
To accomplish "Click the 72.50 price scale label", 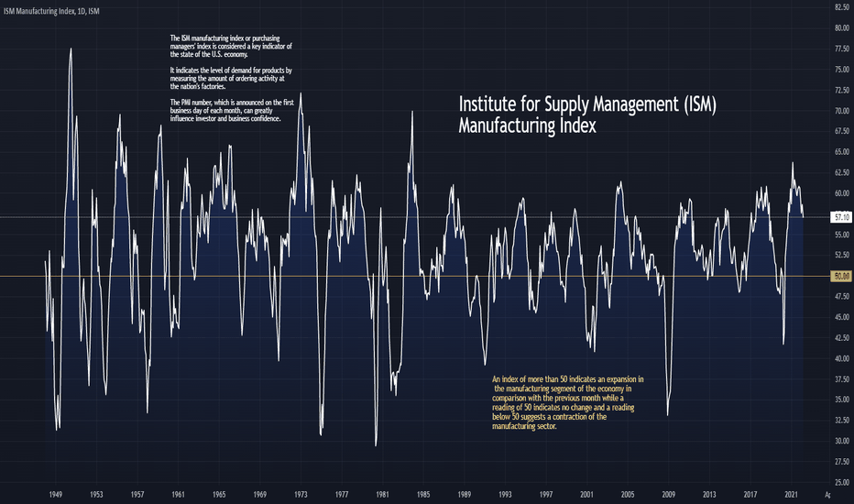I will click(x=841, y=90).
